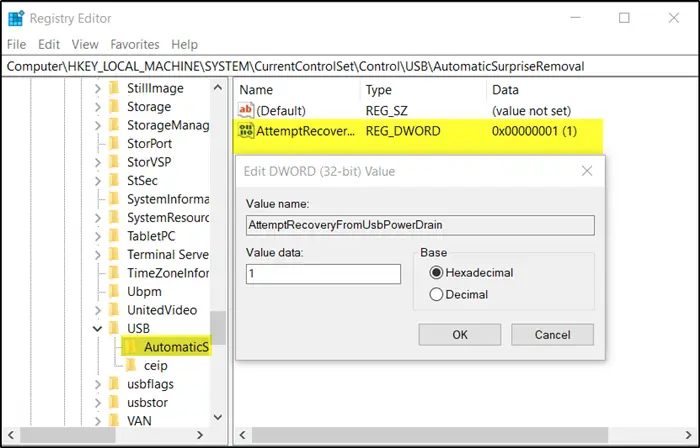Click the usbflags folder icon
Screen dimensions: 700x448
114,384
